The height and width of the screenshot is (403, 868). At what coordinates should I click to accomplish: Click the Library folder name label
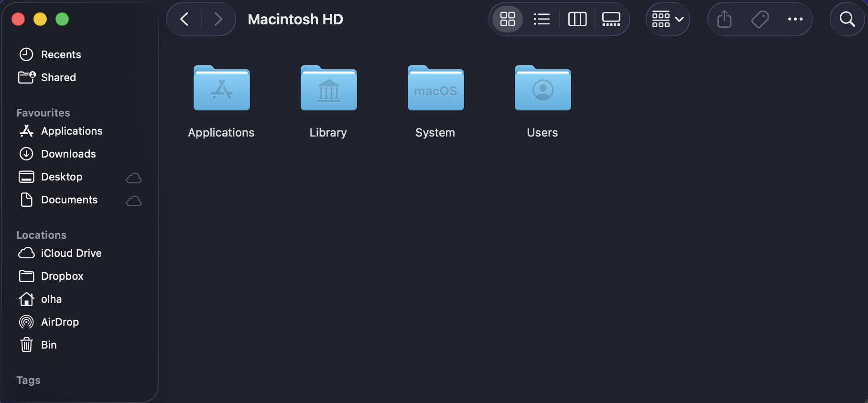click(328, 133)
